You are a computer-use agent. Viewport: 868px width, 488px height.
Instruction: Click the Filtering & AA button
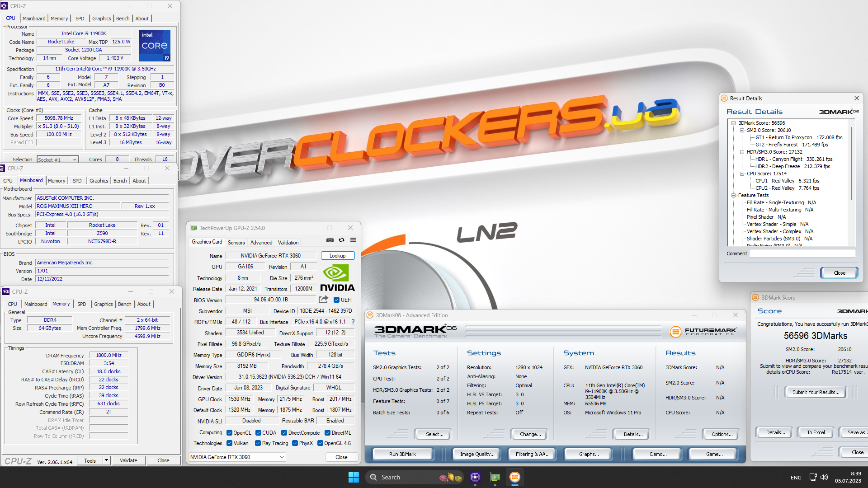[x=533, y=454]
